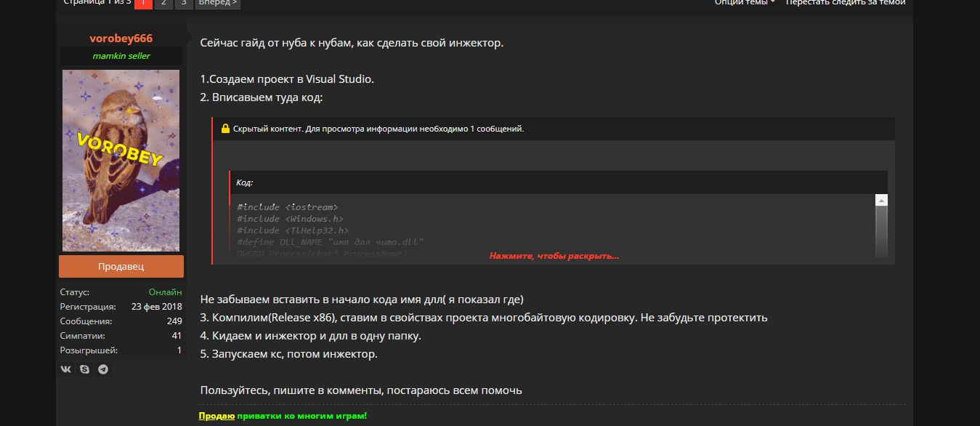Click the hidden content notice text
The height and width of the screenshot is (426, 980).
[x=378, y=129]
